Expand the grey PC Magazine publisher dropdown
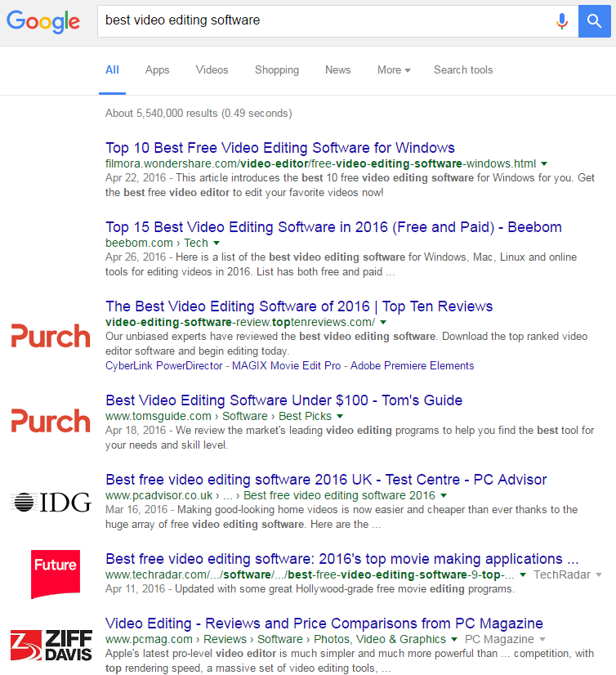Viewport: 616px width, 675px height. (506, 639)
